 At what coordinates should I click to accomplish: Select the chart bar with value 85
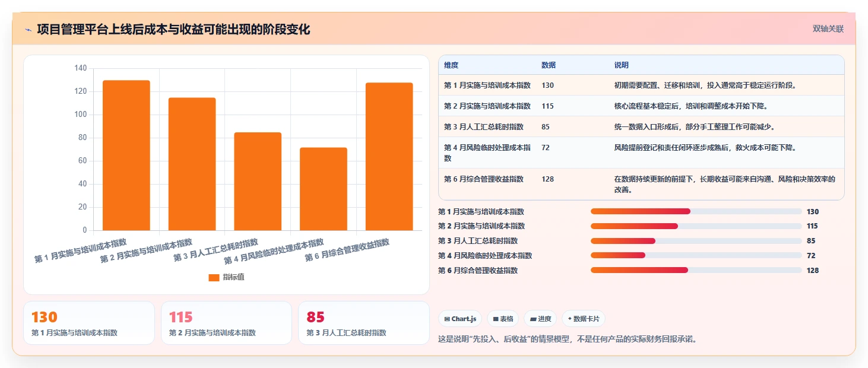point(258,181)
